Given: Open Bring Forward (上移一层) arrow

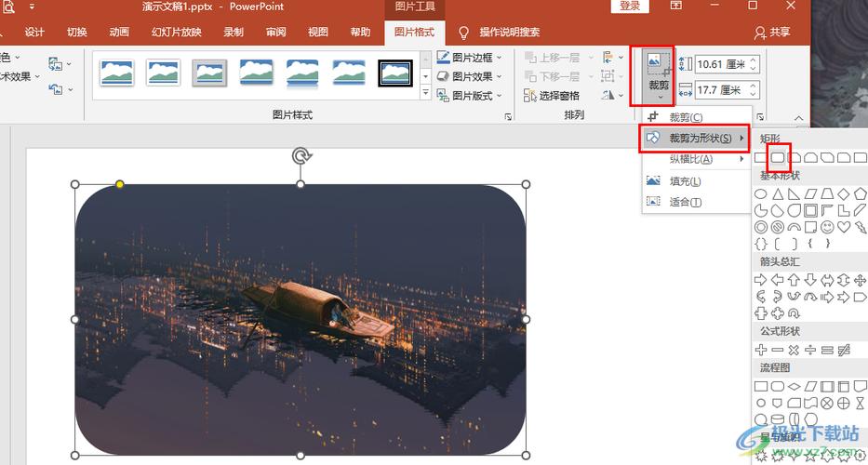Looking at the screenshot, I should [x=591, y=57].
